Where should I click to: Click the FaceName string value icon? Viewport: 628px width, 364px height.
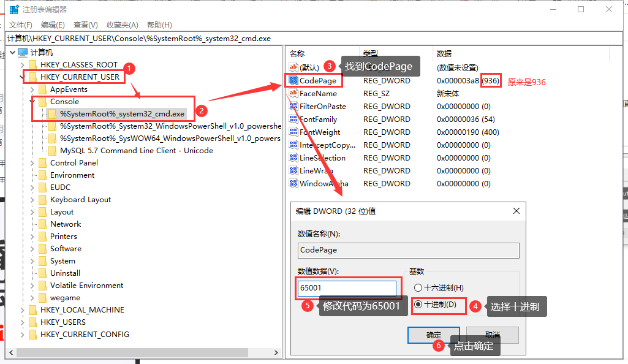pos(293,94)
